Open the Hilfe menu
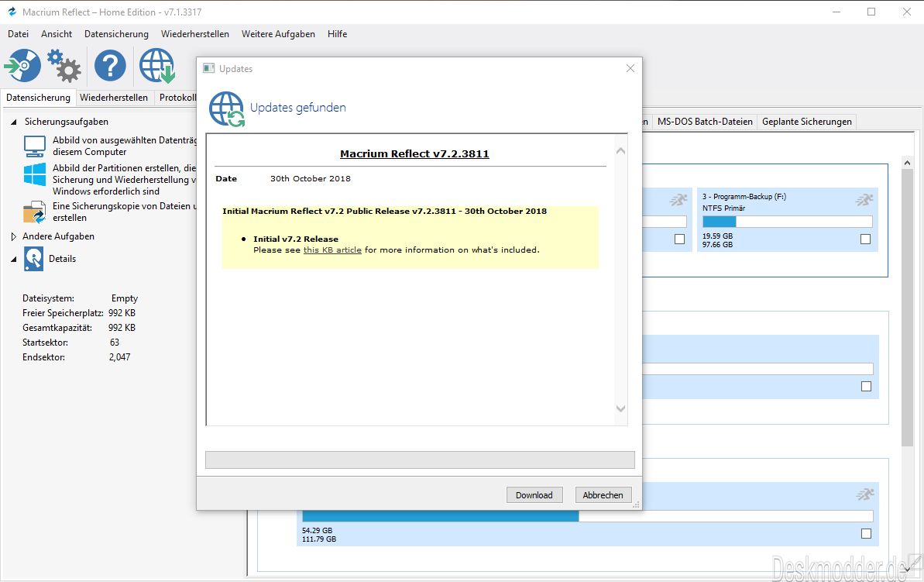The height and width of the screenshot is (582, 924). point(337,34)
